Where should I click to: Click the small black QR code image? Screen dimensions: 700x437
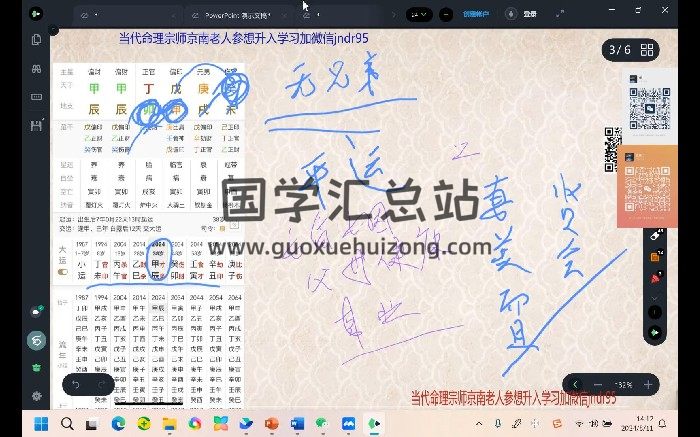click(x=613, y=150)
